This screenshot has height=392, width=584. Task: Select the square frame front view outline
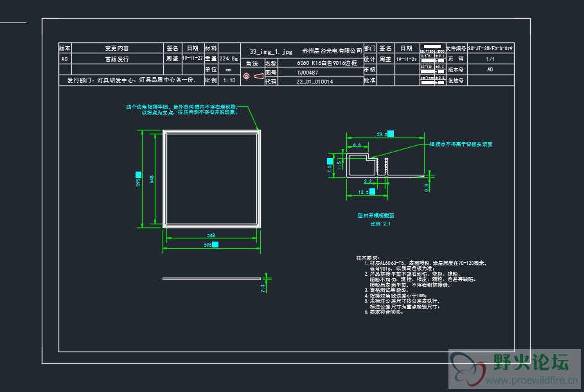click(x=211, y=179)
